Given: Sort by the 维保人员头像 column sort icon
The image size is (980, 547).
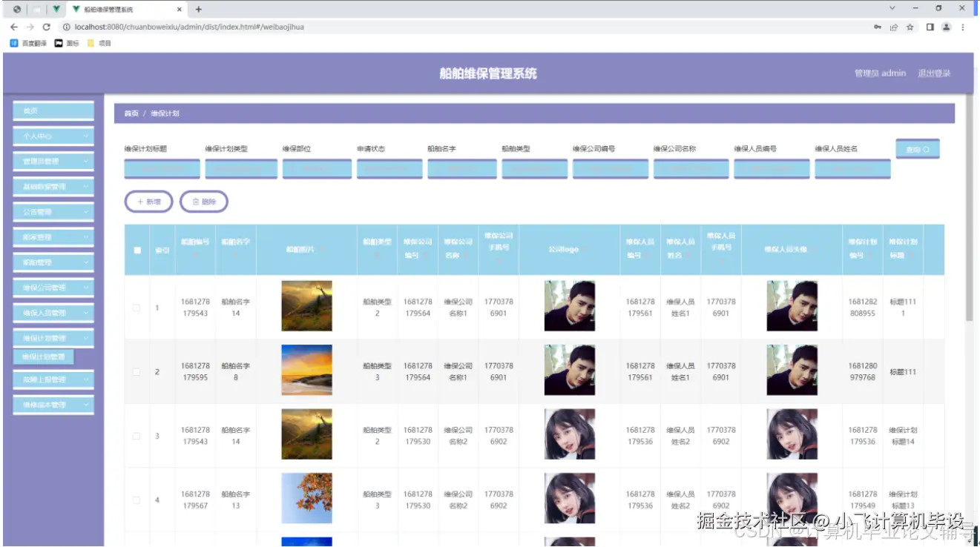Looking at the screenshot, I should (815, 250).
